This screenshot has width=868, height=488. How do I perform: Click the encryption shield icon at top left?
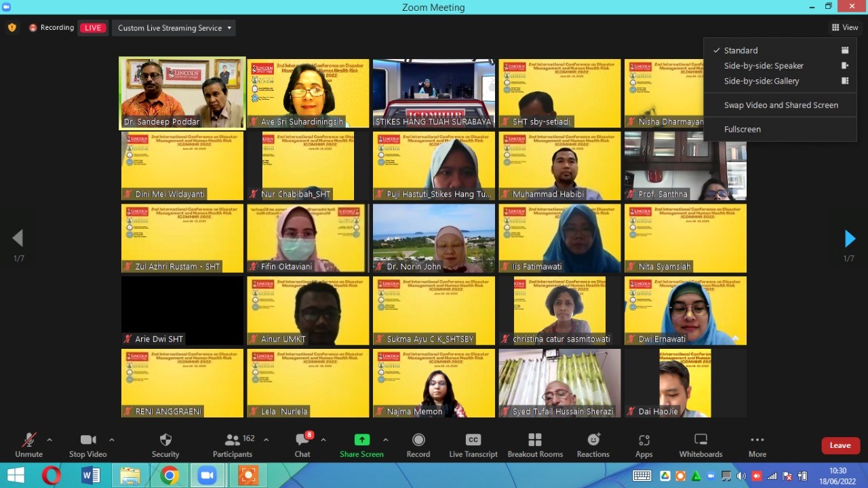click(x=12, y=28)
